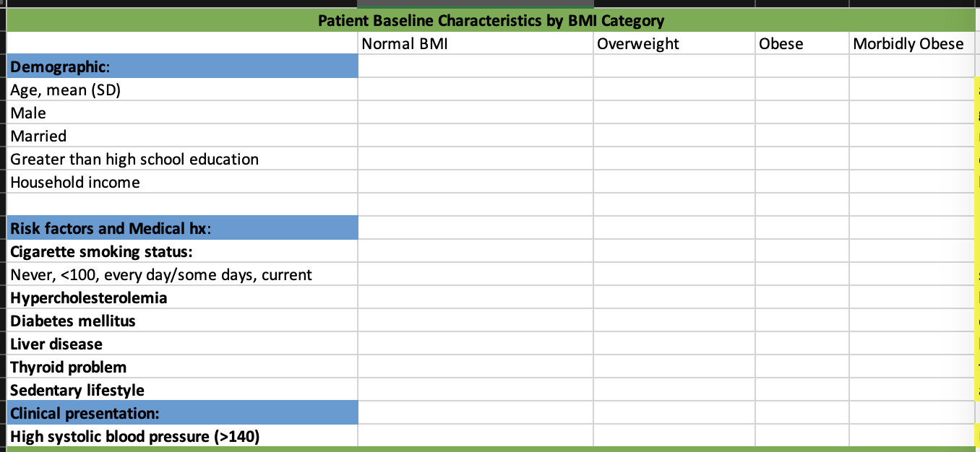Click the Never, <100, every day/some days cell

pyautogui.click(x=183, y=275)
